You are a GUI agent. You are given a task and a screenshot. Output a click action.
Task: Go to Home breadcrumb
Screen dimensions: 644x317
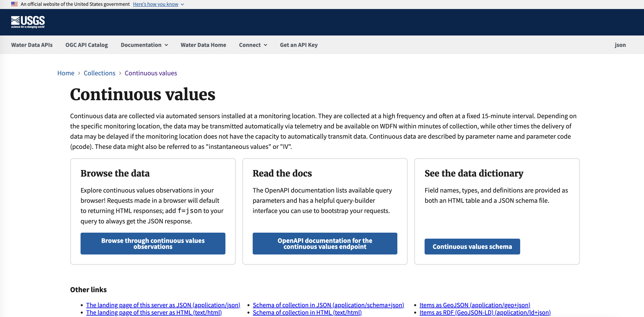pos(66,73)
